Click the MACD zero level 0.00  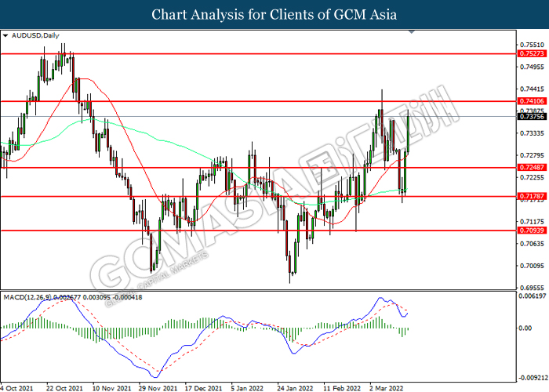tap(526, 328)
